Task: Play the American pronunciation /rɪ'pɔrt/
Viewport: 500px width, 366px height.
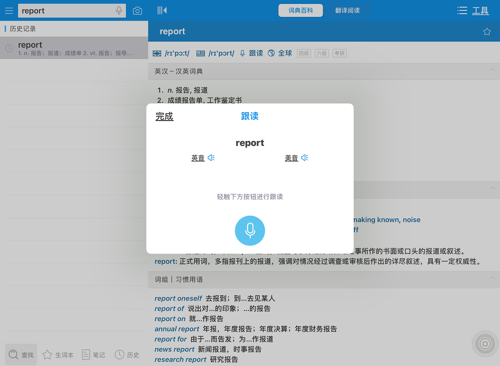Action: coord(215,53)
